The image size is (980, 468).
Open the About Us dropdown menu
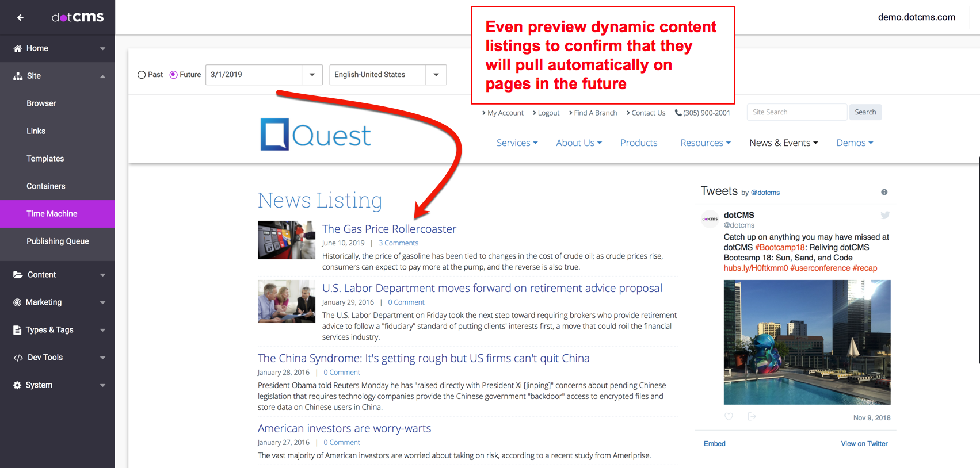tap(579, 143)
